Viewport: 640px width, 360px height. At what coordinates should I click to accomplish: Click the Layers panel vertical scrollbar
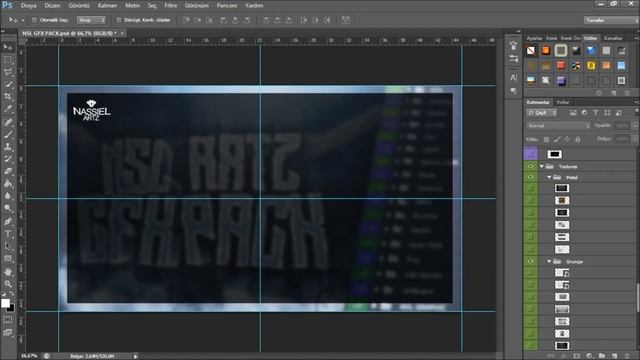(637, 297)
